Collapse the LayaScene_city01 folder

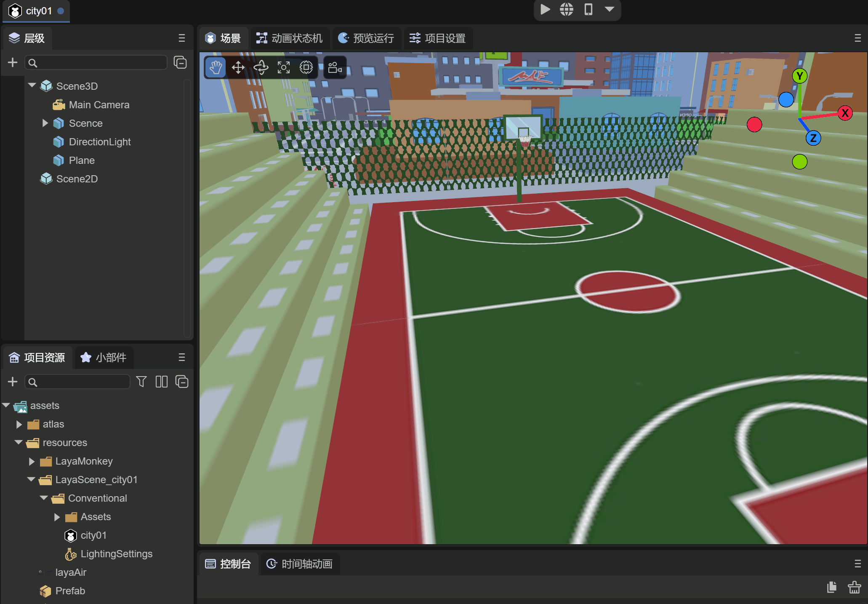[30, 480]
